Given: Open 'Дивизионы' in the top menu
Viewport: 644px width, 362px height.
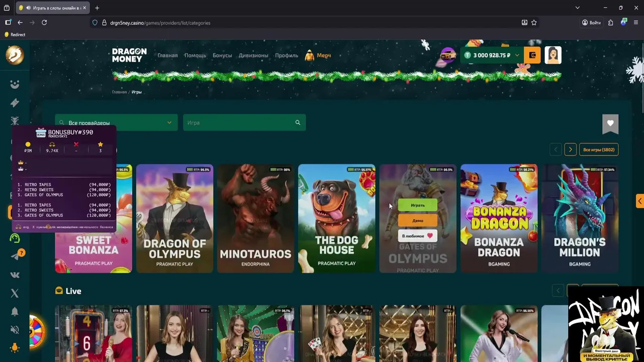Looking at the screenshot, I should coord(254,55).
